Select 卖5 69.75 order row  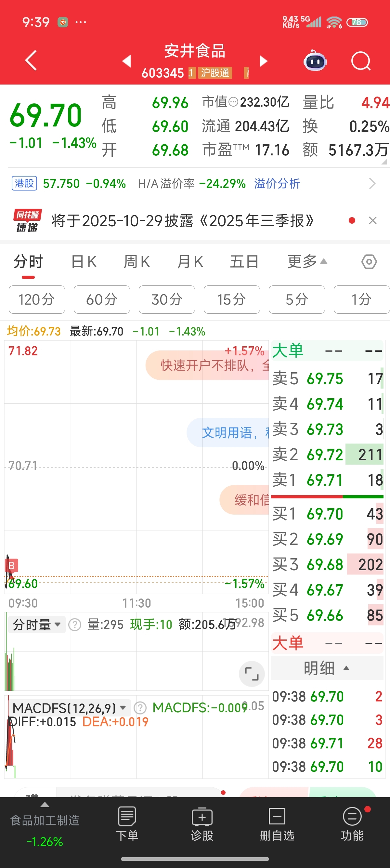[327, 379]
